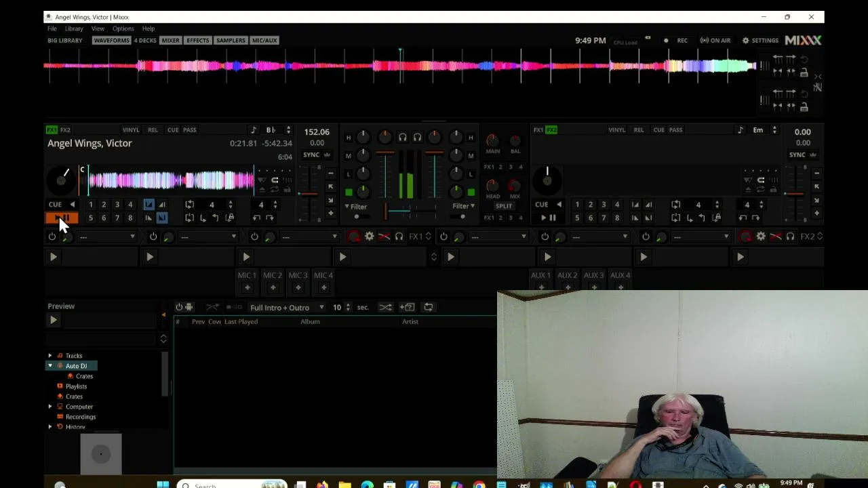Click the deck 1 reverse arrow beside CUE
868x488 pixels.
tap(72, 204)
